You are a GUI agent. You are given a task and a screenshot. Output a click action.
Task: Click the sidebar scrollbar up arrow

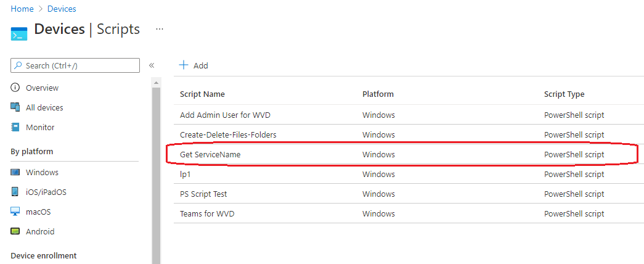pos(156,83)
